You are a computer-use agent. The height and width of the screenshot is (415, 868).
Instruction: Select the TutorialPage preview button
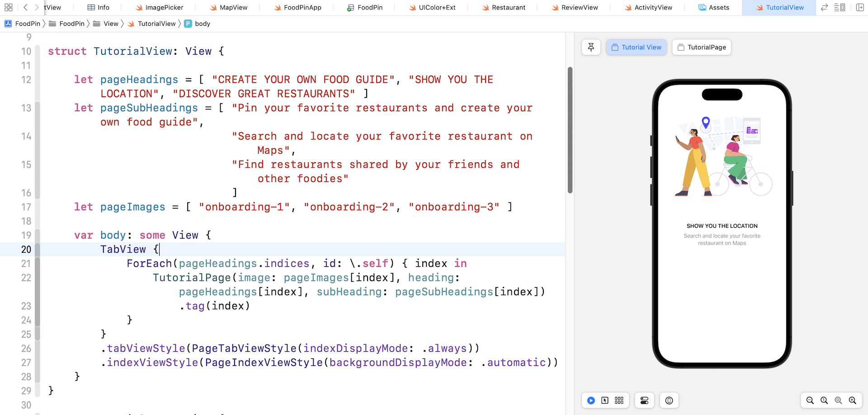coord(702,47)
